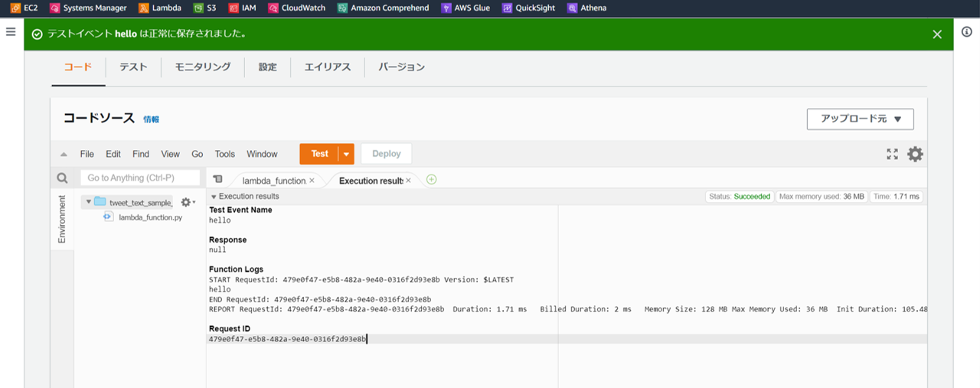The image size is (980, 388).
Task: Switch to the モニタリング tab
Action: pos(203,67)
